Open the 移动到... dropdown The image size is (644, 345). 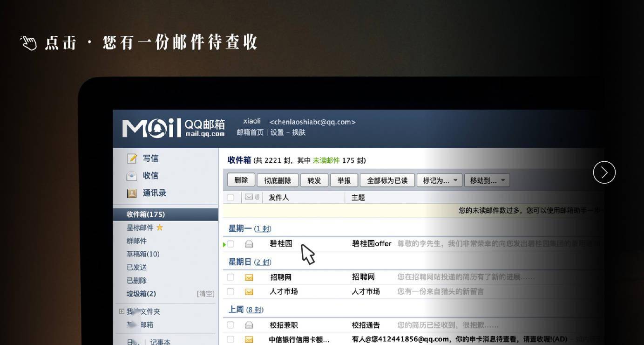487,180
